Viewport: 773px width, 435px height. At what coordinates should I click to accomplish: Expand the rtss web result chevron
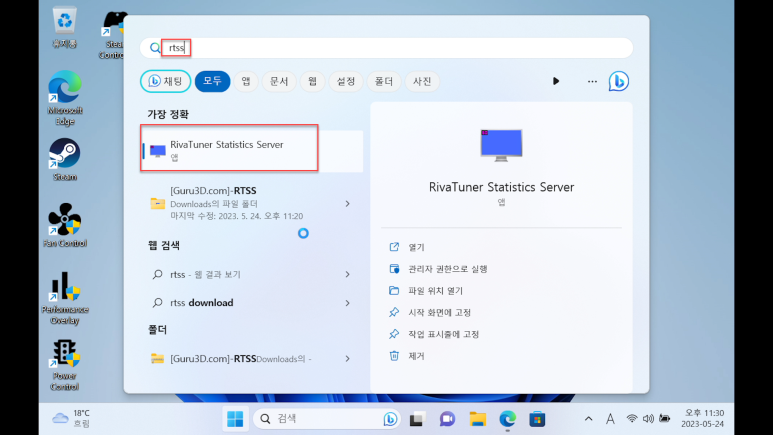[x=348, y=274]
